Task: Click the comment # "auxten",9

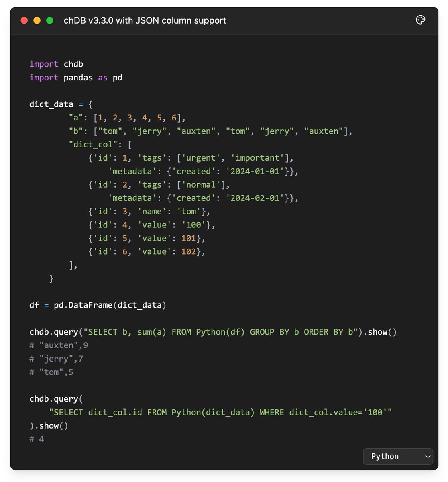Action: pyautogui.click(x=59, y=345)
